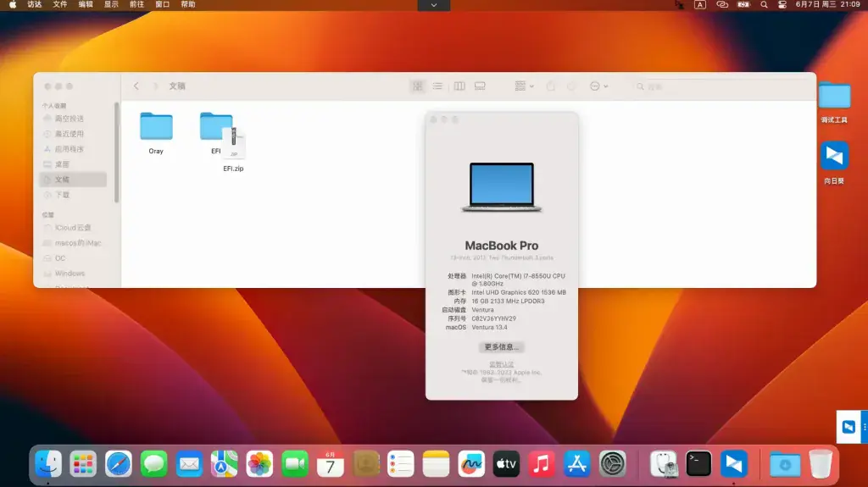
Task: Select 应用程序 in Finder sidebar
Action: click(73, 149)
